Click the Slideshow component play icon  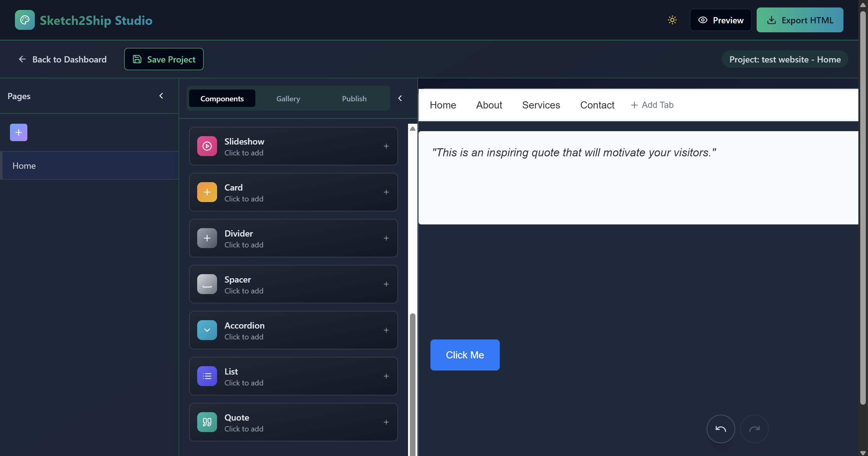pos(207,146)
